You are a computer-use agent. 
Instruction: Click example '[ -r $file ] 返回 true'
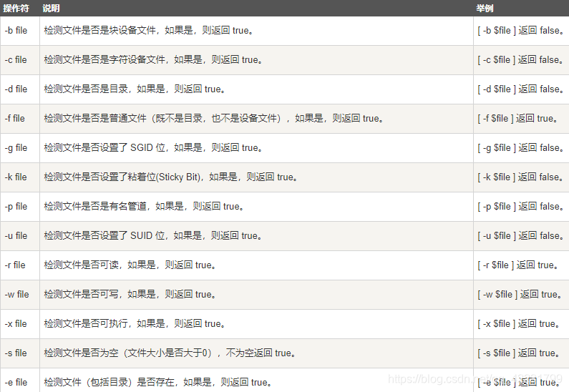pyautogui.click(x=518, y=265)
